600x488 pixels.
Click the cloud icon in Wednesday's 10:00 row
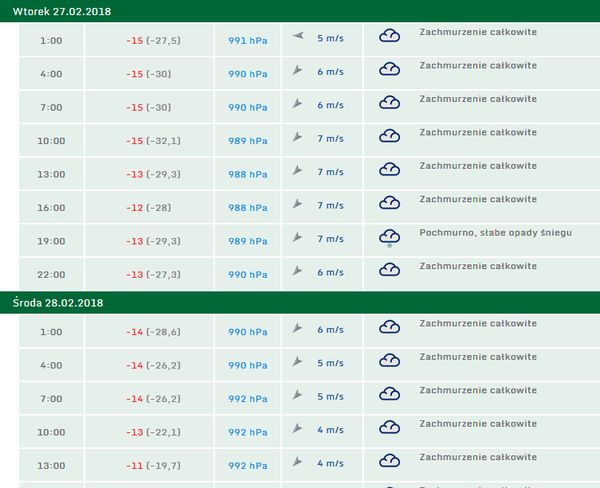point(389,429)
